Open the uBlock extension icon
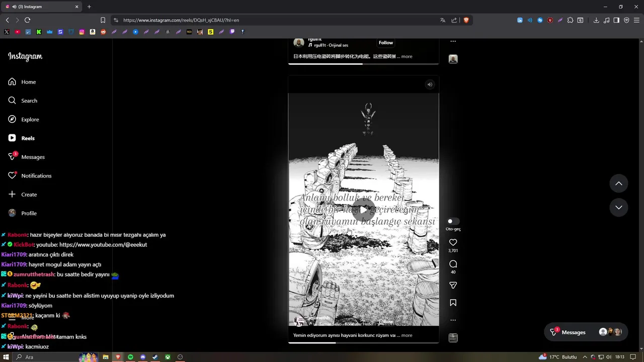This screenshot has width=644, height=362. point(550,20)
